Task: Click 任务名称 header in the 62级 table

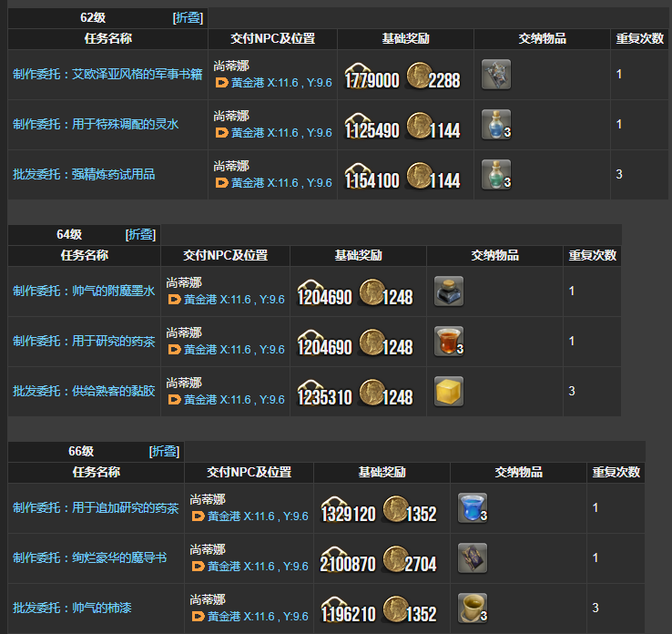Action: tap(108, 39)
